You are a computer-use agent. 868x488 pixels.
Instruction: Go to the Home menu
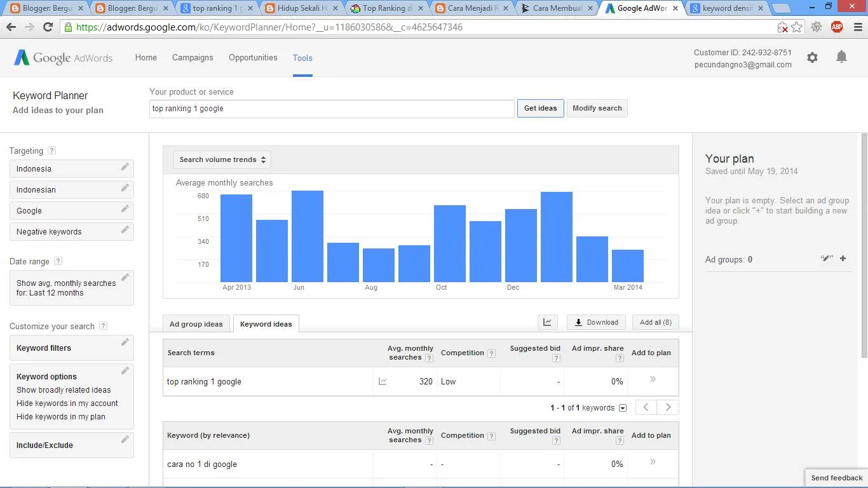click(x=146, y=57)
